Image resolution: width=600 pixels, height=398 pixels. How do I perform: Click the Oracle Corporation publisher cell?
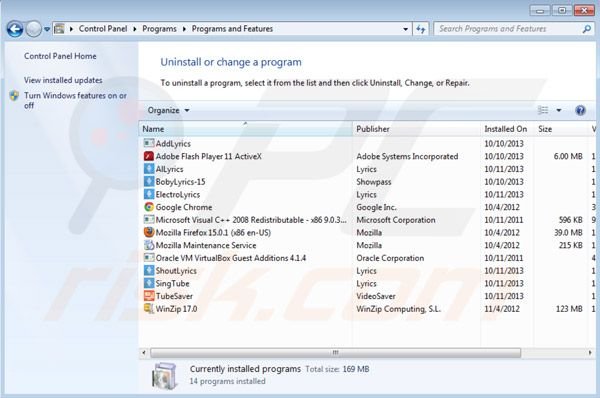390,258
